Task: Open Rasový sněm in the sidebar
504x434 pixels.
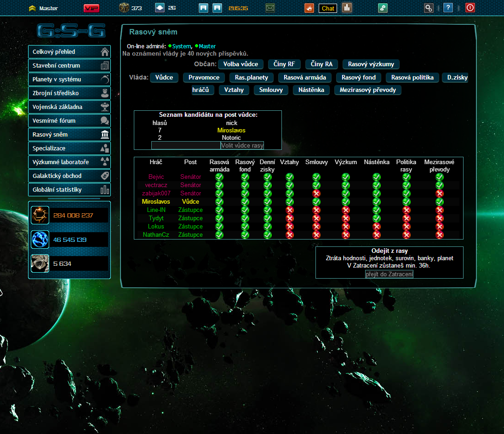Action: (x=69, y=135)
